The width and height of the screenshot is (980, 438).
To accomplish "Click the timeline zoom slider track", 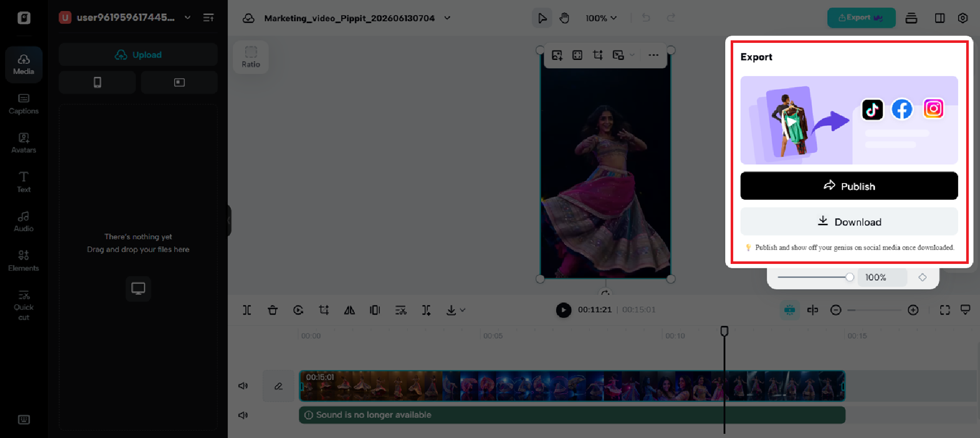I will click(x=874, y=310).
